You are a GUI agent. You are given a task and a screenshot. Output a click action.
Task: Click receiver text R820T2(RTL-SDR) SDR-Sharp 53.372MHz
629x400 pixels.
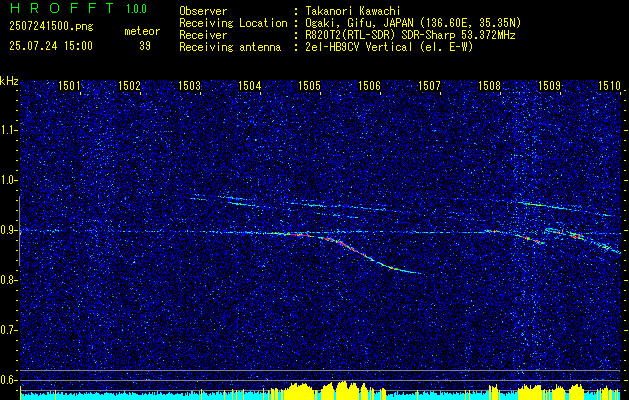[x=408, y=35]
